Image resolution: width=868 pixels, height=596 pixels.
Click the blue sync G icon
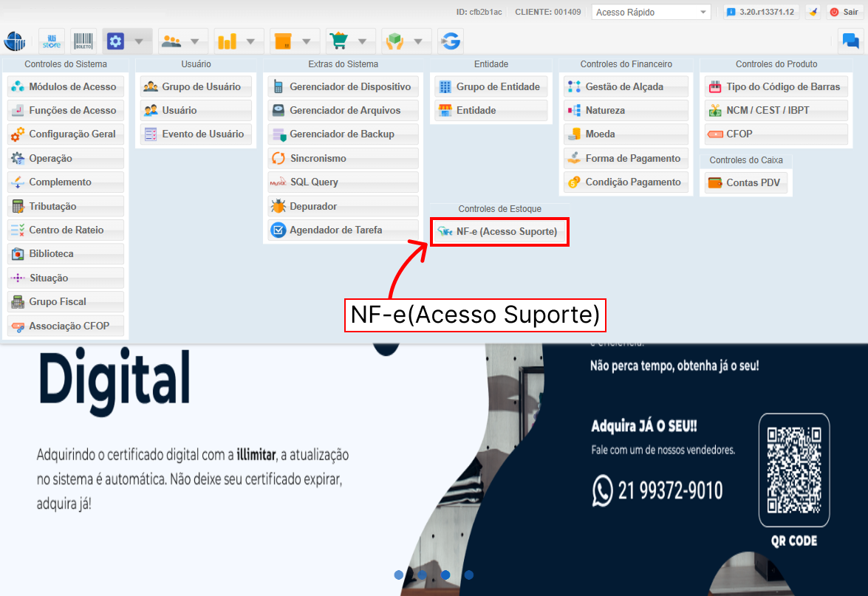(450, 41)
